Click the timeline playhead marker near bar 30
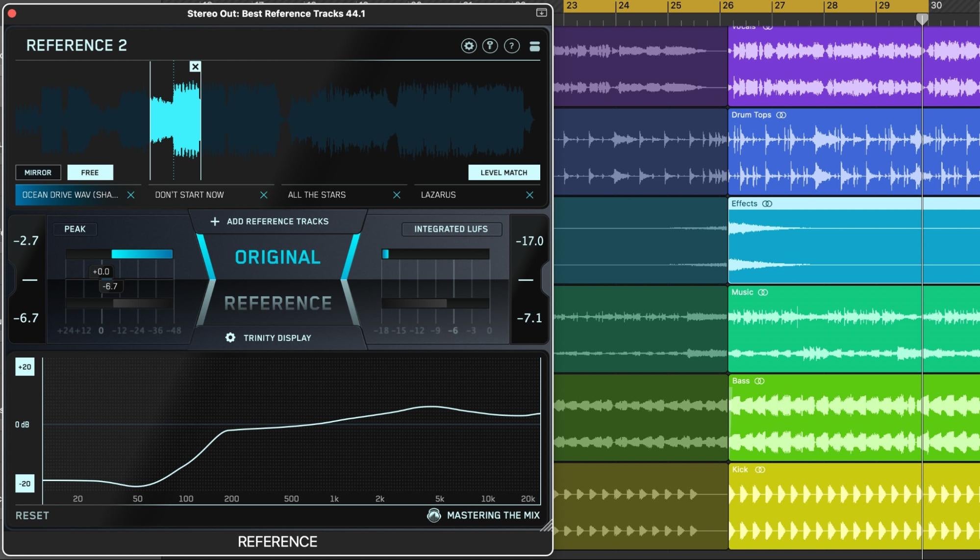Image resolution: width=980 pixels, height=560 pixels. click(x=922, y=19)
